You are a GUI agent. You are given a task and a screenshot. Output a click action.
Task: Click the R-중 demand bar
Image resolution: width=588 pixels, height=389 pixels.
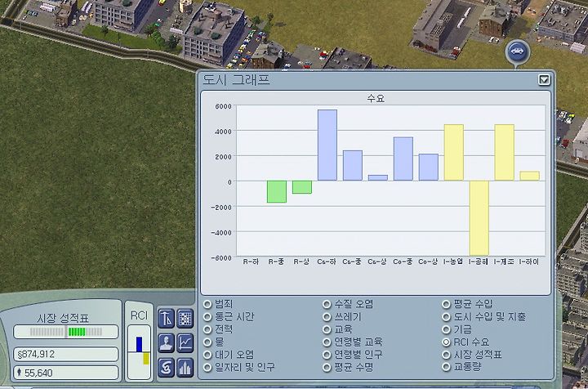[277, 192]
